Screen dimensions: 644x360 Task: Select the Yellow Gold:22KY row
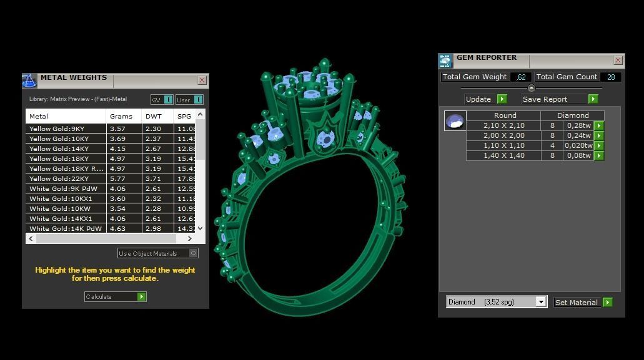pos(111,178)
